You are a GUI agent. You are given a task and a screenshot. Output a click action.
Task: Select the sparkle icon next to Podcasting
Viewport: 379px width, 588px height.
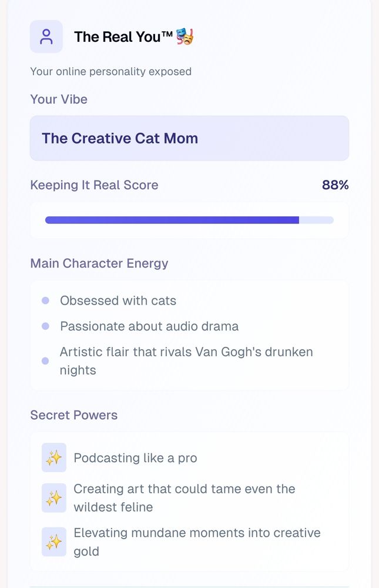tap(53, 457)
